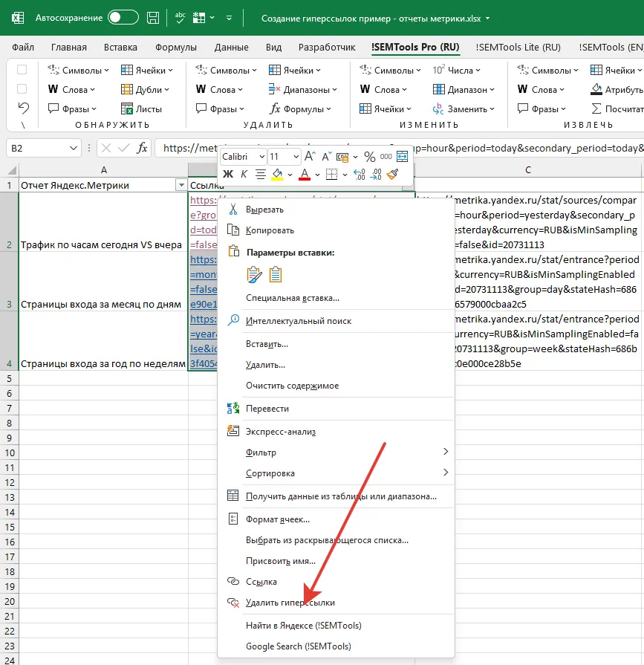Click in the formula bar URL text

click(399, 148)
